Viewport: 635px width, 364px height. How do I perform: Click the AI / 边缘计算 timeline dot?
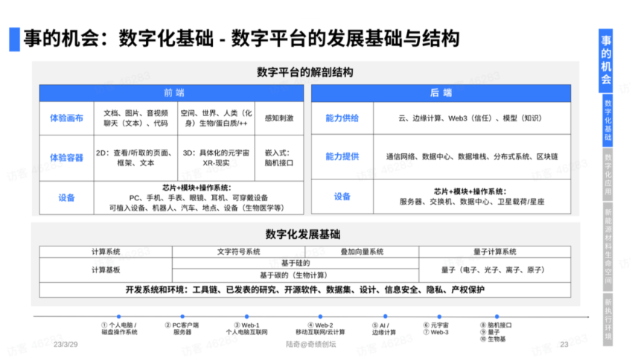(385, 316)
